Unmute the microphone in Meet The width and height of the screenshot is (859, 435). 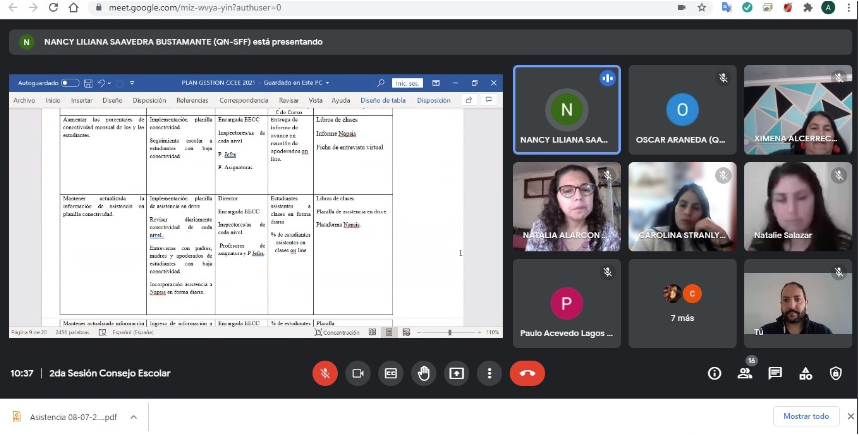[x=324, y=373]
